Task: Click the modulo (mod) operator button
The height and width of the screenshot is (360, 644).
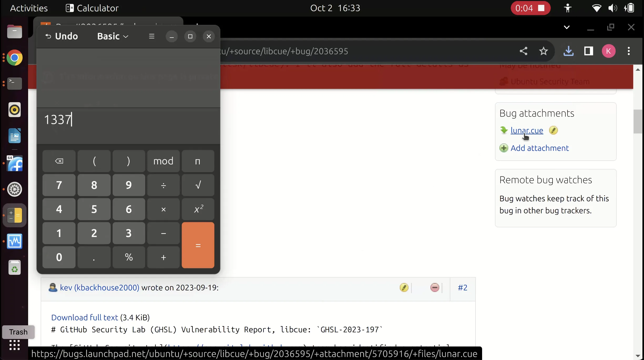Action: (x=163, y=161)
